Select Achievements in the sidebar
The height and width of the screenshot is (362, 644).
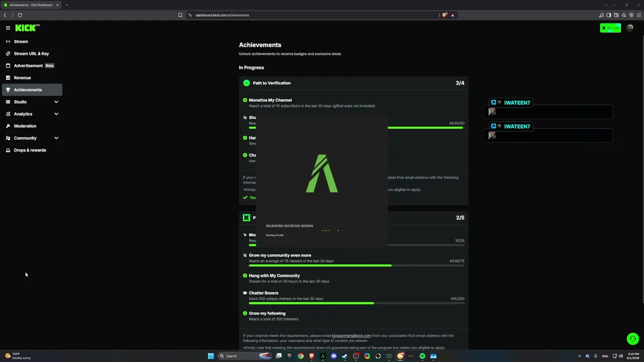[x=32, y=90]
